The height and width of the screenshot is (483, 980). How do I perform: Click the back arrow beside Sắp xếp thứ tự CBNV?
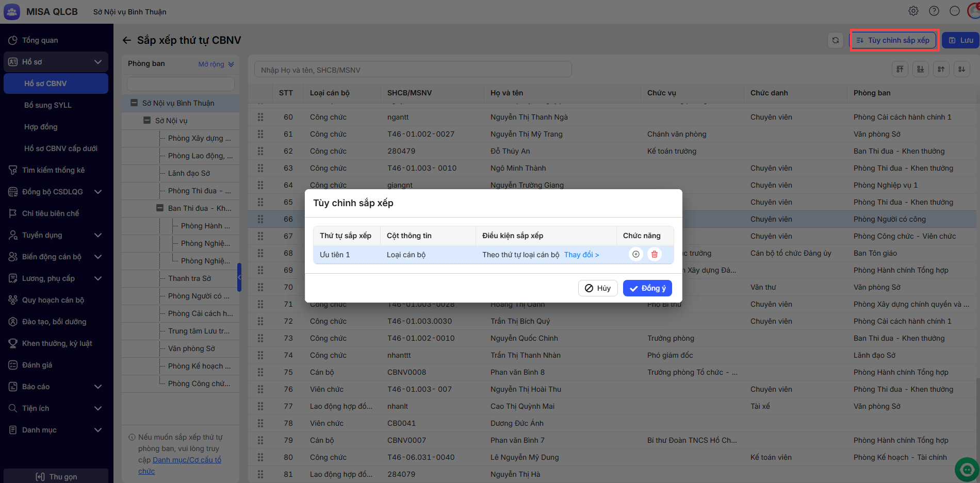coord(127,40)
